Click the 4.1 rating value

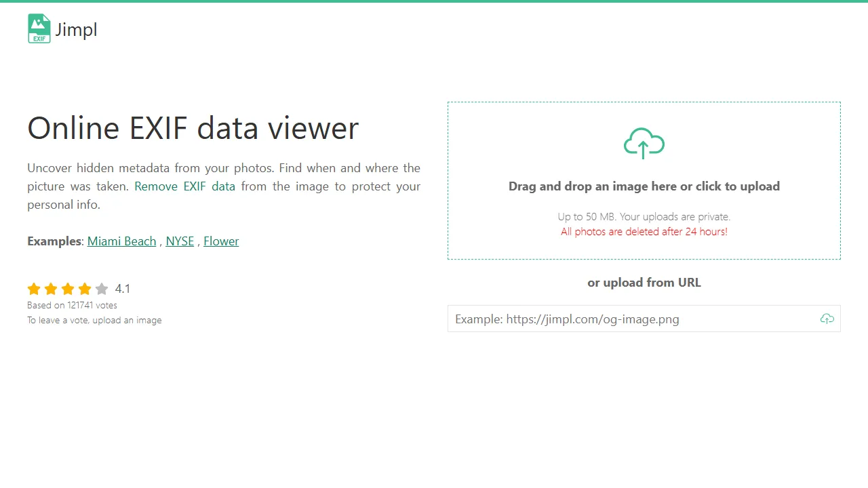pyautogui.click(x=123, y=289)
